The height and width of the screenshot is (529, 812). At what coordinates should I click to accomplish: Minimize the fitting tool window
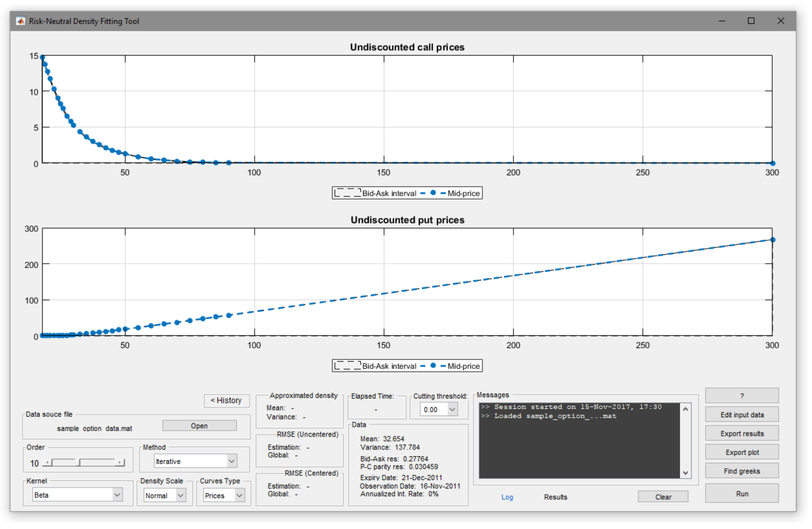tap(722, 21)
